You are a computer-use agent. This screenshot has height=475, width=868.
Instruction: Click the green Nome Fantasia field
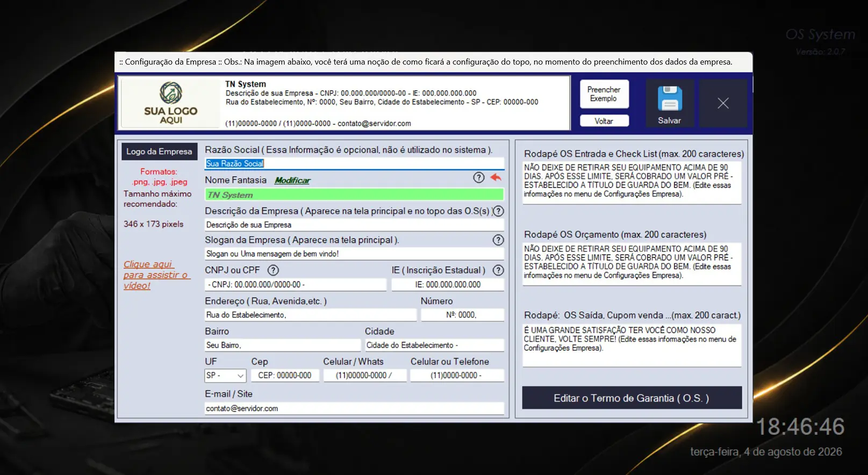[354, 195]
